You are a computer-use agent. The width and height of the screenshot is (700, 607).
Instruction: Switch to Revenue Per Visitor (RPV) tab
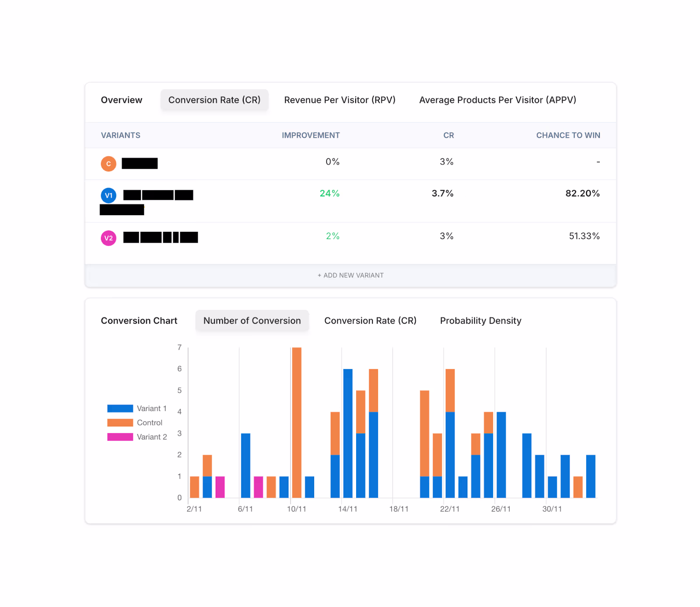pyautogui.click(x=339, y=100)
